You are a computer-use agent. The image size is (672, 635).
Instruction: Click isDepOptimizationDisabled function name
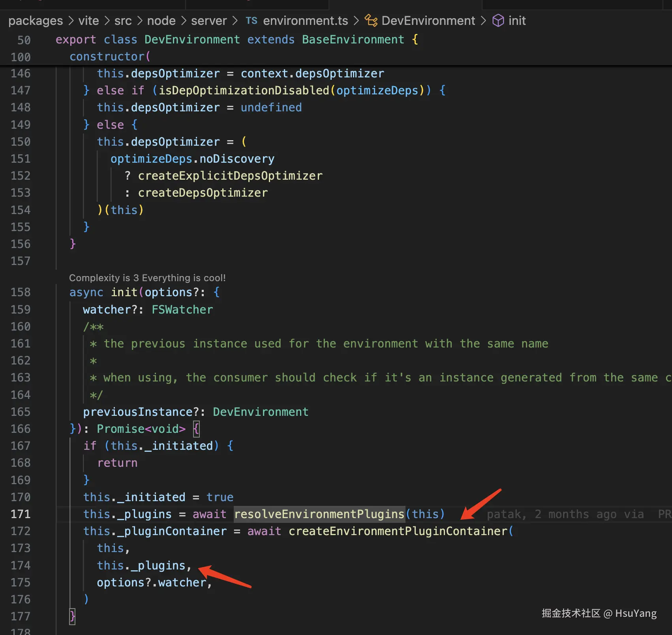(x=244, y=90)
